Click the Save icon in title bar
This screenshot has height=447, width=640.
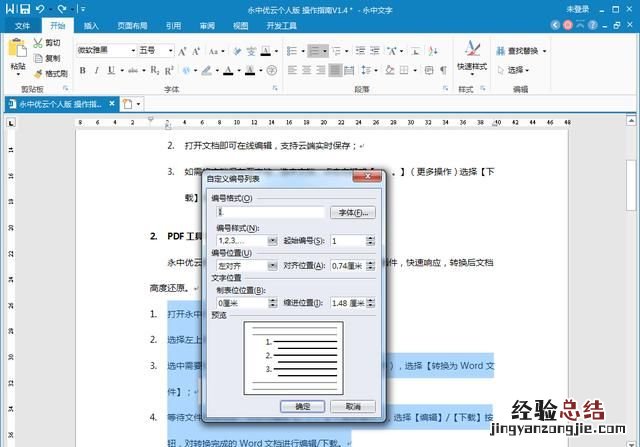(x=25, y=9)
